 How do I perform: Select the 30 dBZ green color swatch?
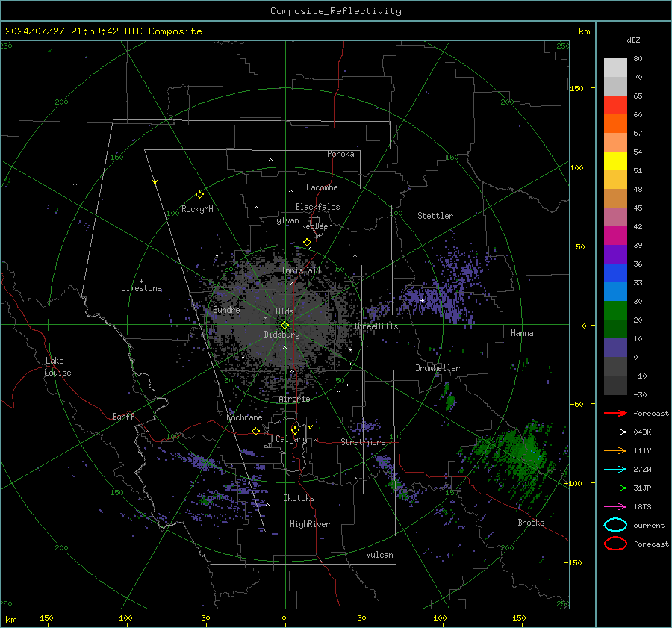point(615,311)
